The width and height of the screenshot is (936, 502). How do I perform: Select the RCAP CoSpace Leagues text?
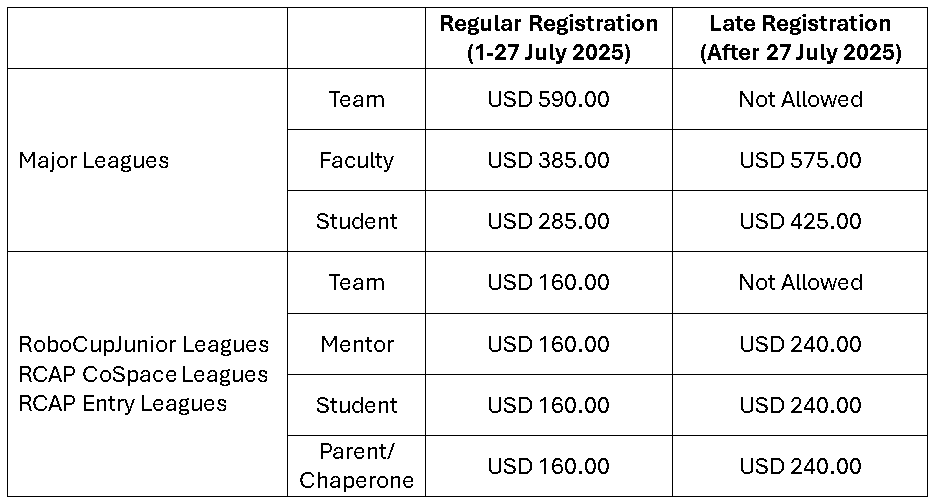pos(143,374)
